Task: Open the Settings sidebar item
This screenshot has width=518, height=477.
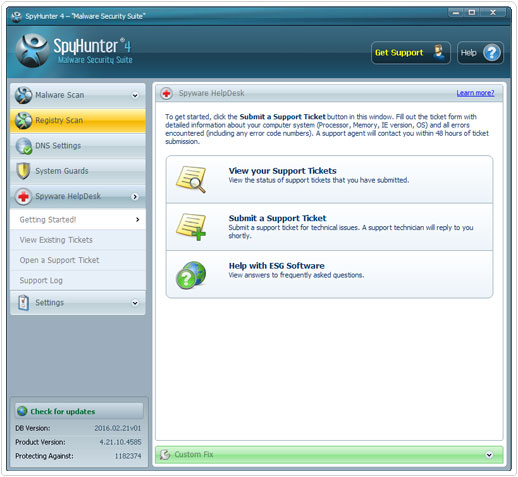Action: pyautogui.click(x=78, y=303)
